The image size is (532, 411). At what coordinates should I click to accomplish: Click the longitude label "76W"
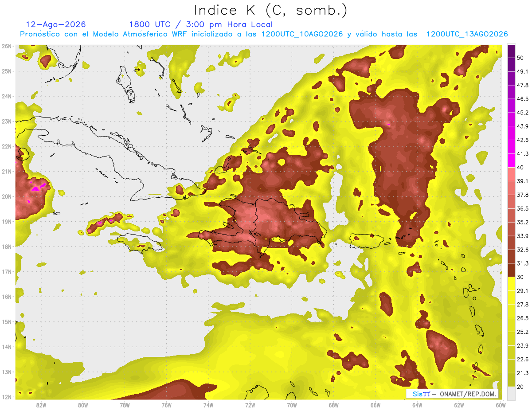166,405
